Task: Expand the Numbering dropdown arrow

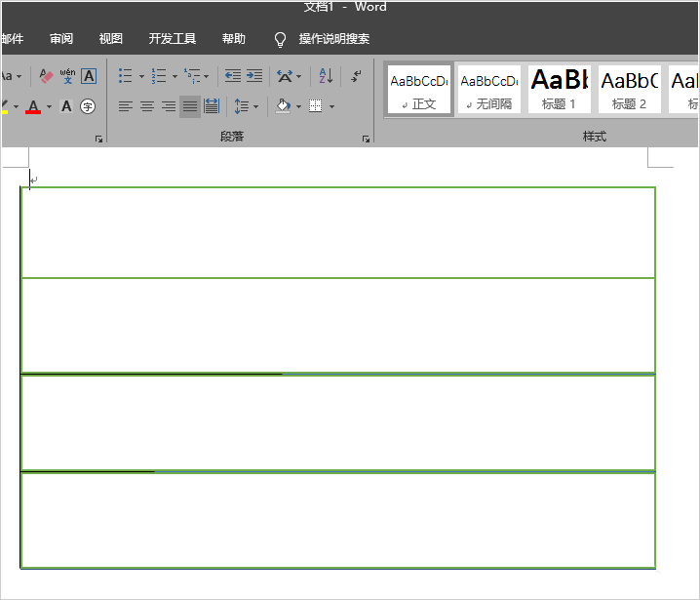Action: [175, 76]
